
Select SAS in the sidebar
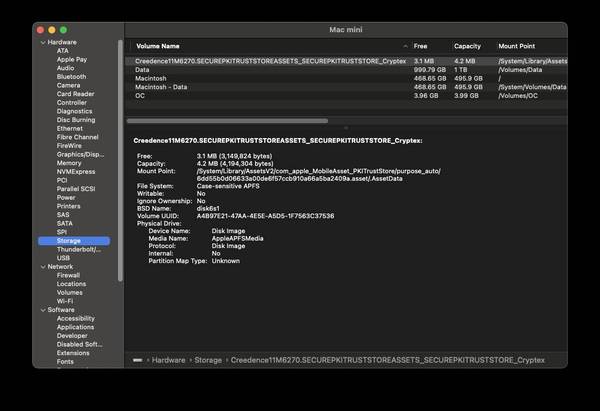tap(63, 215)
